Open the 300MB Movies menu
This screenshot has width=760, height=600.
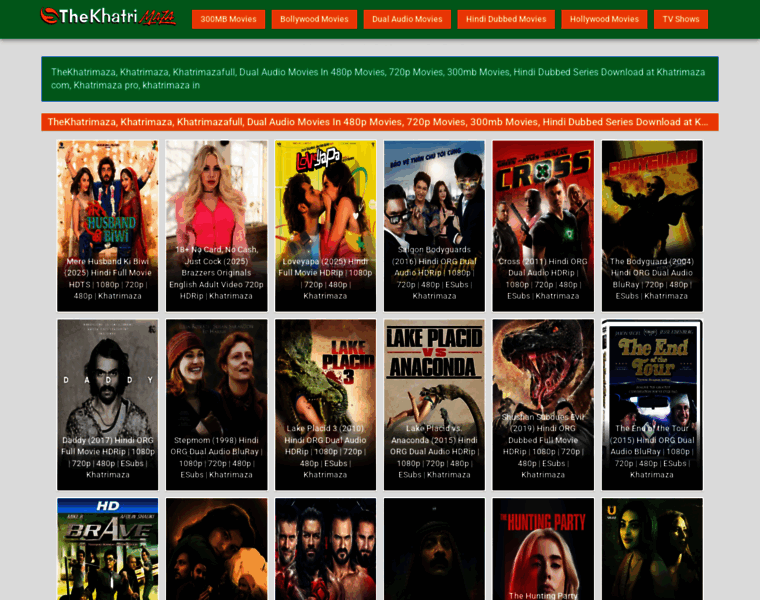pyautogui.click(x=228, y=19)
